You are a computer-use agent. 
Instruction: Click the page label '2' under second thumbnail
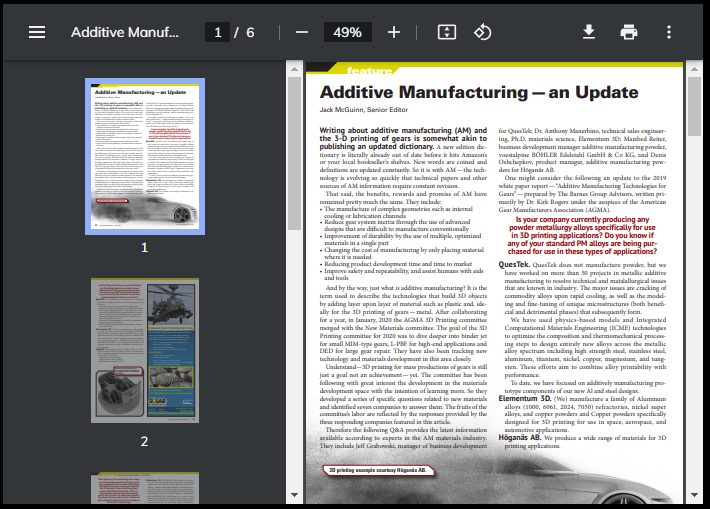click(x=144, y=441)
